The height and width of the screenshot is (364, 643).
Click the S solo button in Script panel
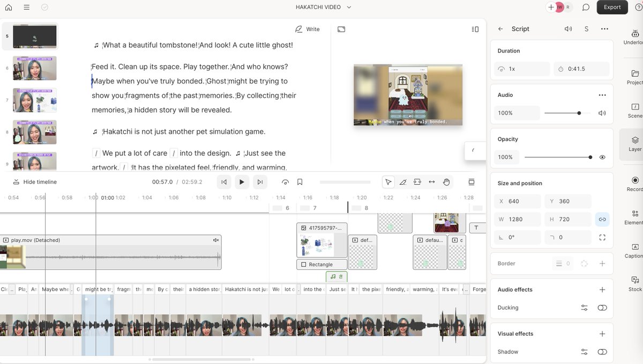pyautogui.click(x=586, y=29)
